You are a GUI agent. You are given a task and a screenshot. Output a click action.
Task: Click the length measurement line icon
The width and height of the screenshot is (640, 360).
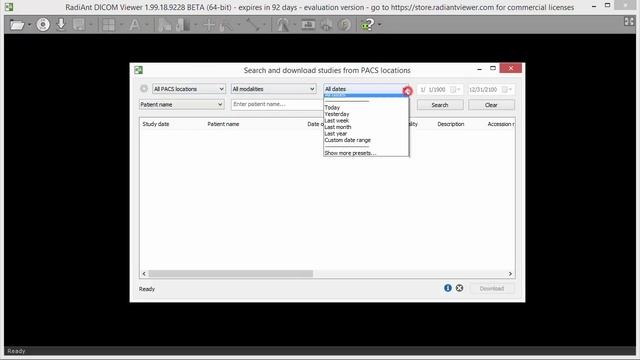tap(253, 25)
